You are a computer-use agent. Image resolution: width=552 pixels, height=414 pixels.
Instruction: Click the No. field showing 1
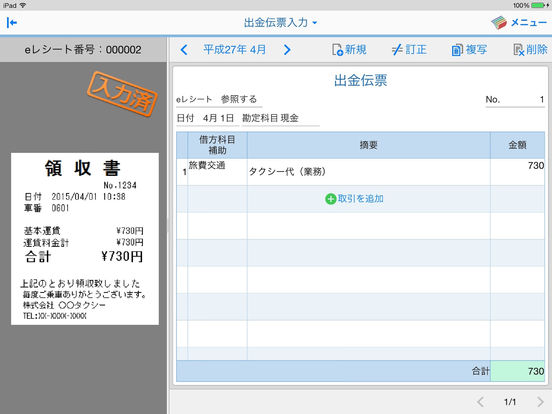515,100
